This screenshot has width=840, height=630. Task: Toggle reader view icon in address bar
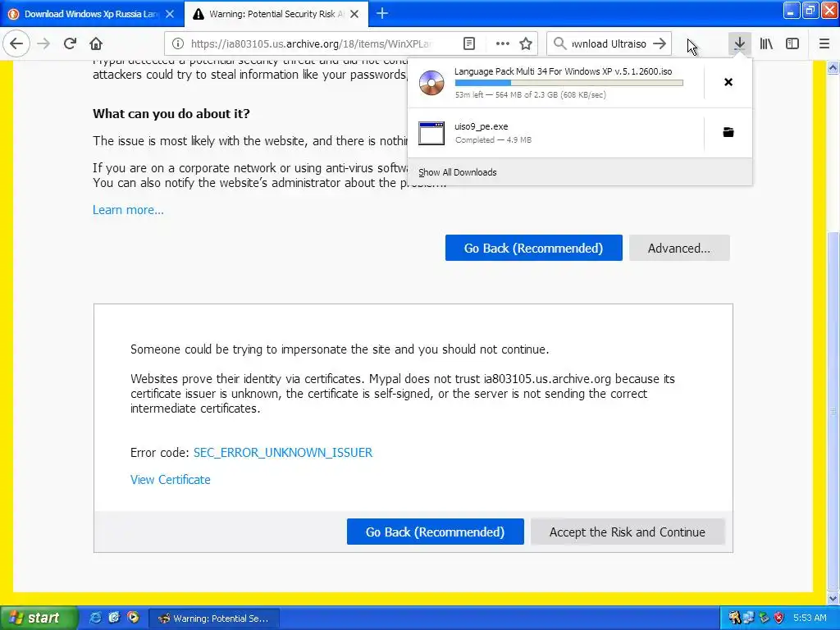[468, 43]
